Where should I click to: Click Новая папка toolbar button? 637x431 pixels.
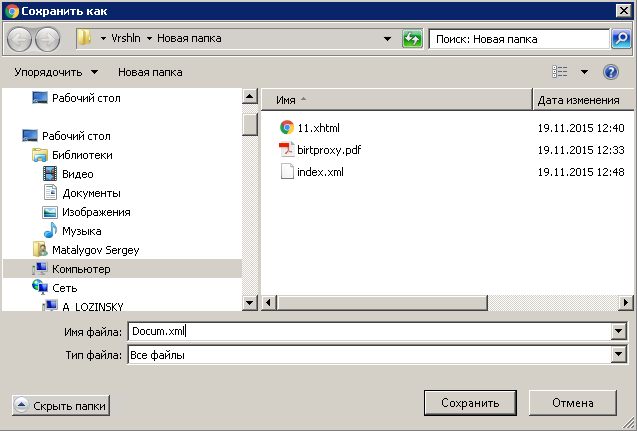(x=150, y=72)
